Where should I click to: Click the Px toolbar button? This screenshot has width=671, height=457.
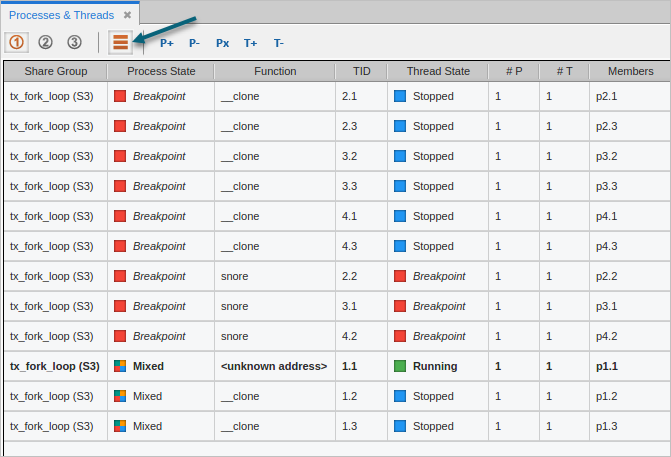[x=222, y=43]
